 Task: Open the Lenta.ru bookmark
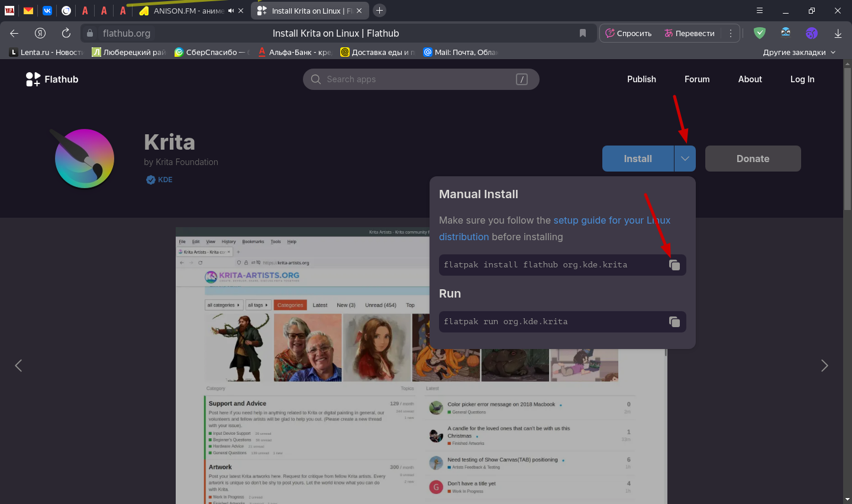[47, 52]
